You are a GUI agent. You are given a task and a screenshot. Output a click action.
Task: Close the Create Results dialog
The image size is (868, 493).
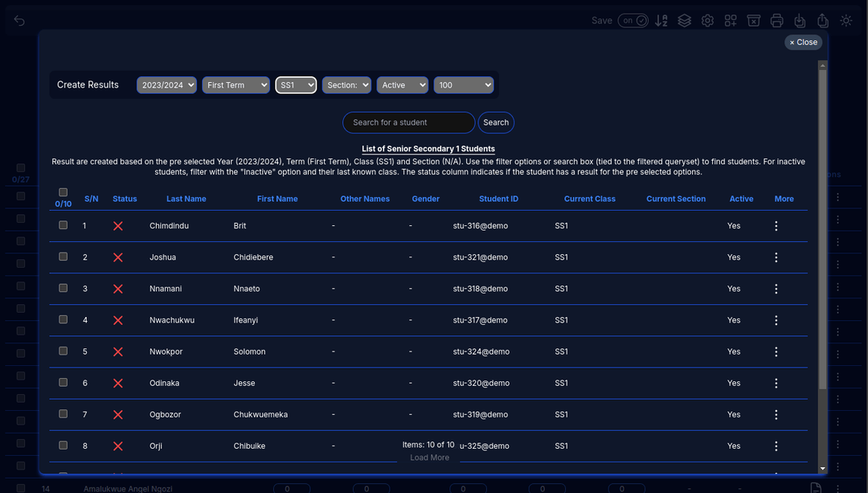pos(803,43)
